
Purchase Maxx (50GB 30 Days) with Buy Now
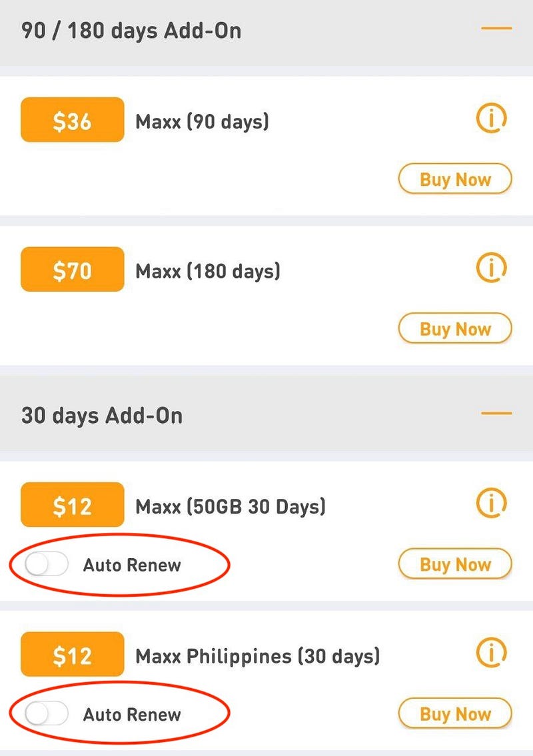pos(455,565)
